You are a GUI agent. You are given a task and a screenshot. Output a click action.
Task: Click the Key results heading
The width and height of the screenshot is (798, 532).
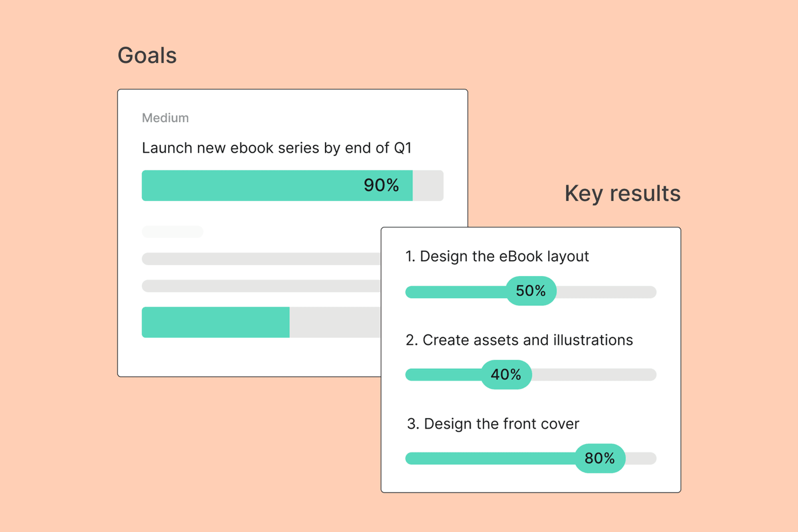[x=622, y=194]
